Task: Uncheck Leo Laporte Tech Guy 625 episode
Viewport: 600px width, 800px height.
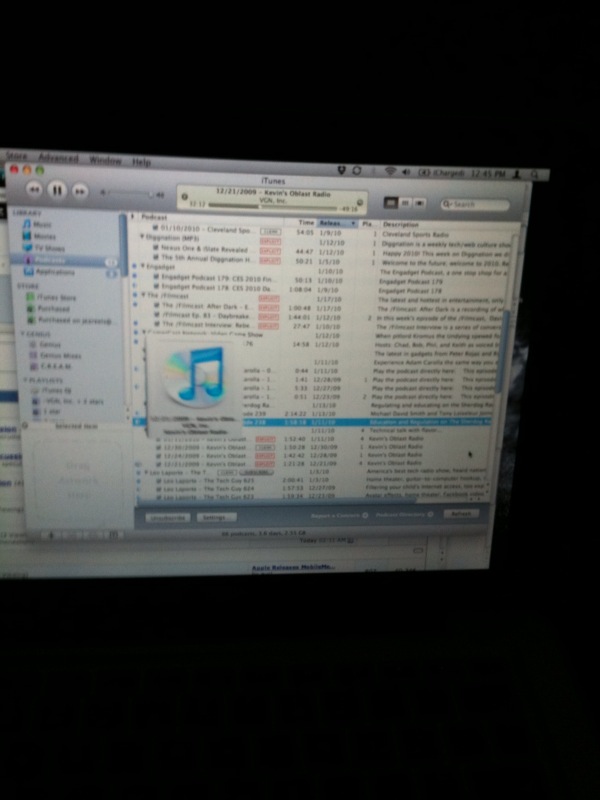Action: click(160, 481)
